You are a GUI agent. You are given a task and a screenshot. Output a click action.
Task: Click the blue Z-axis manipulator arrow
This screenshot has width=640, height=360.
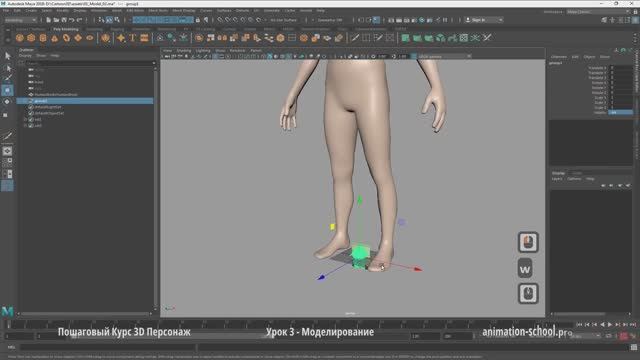coord(321,278)
